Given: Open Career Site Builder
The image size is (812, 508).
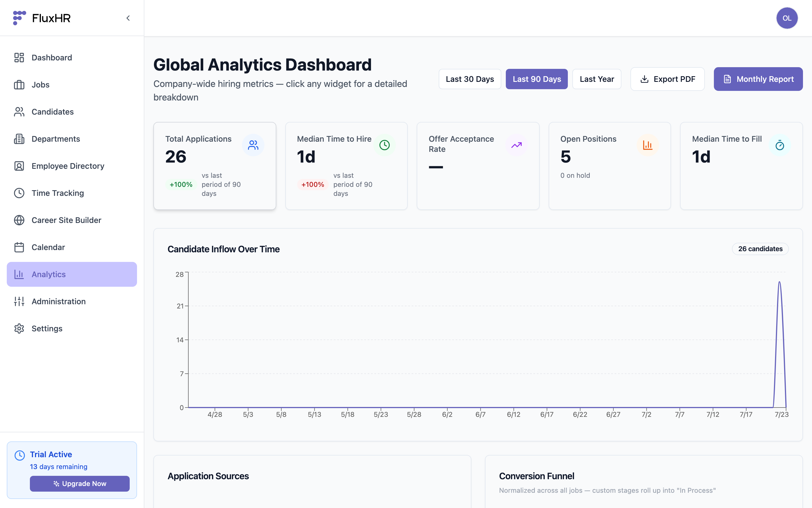Looking at the screenshot, I should pos(72,220).
